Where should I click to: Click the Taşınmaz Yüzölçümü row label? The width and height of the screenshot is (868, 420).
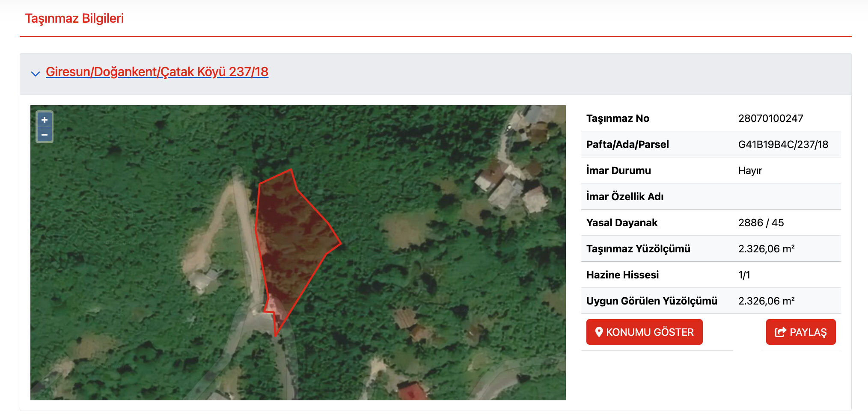(638, 249)
